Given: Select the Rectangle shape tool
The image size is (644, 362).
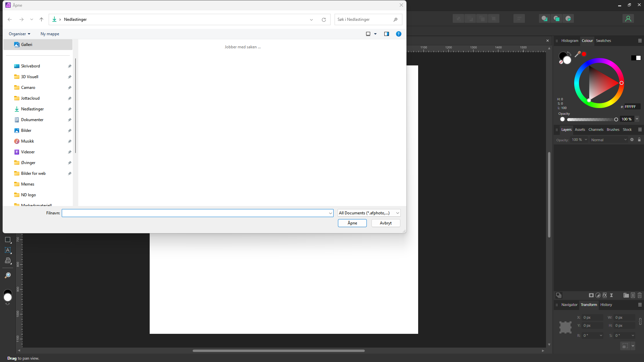Looking at the screenshot, I should (8, 240).
